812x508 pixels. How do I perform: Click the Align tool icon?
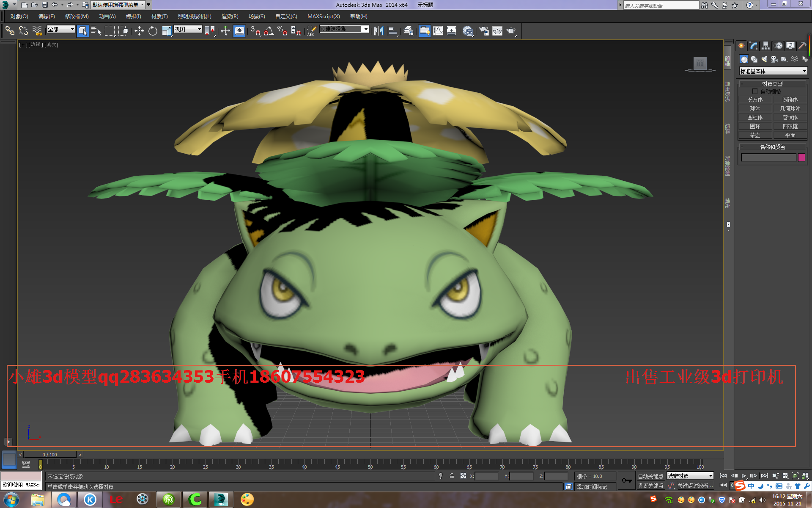(x=392, y=30)
